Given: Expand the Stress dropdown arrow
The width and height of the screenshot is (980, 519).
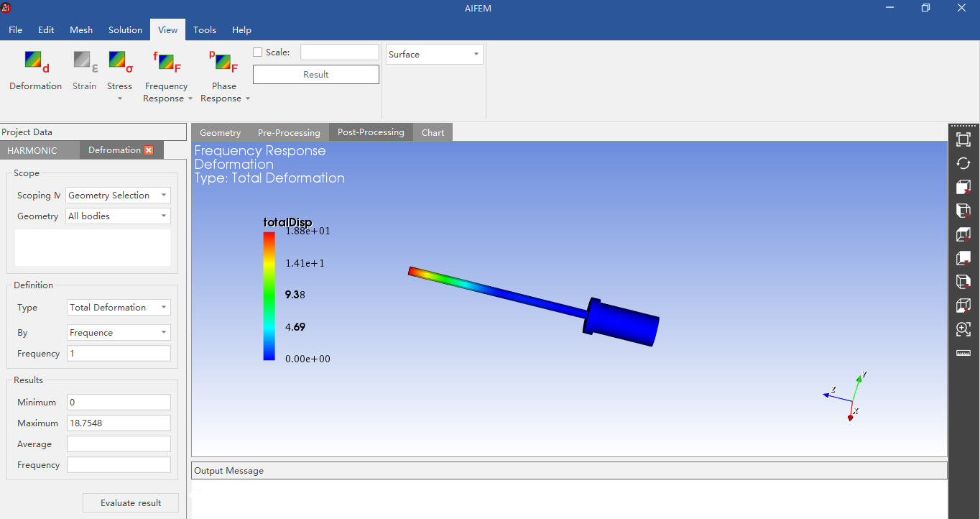Looking at the screenshot, I should [120, 98].
